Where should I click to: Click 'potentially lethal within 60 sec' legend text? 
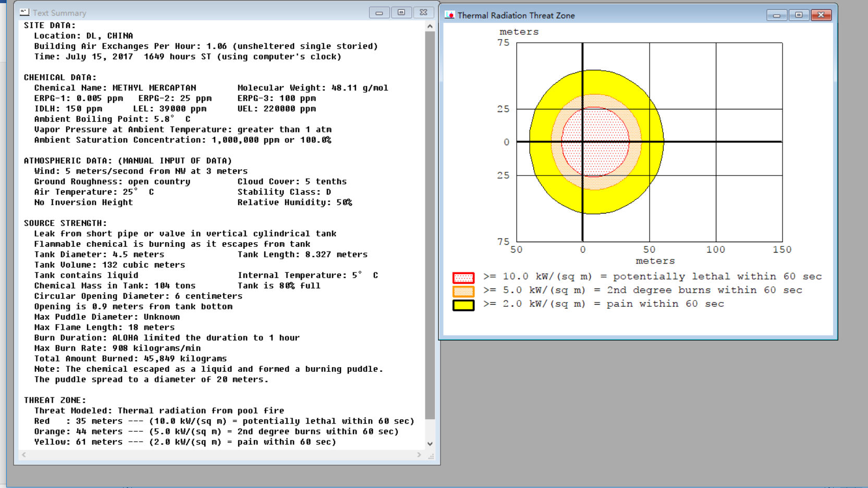pyautogui.click(x=717, y=277)
